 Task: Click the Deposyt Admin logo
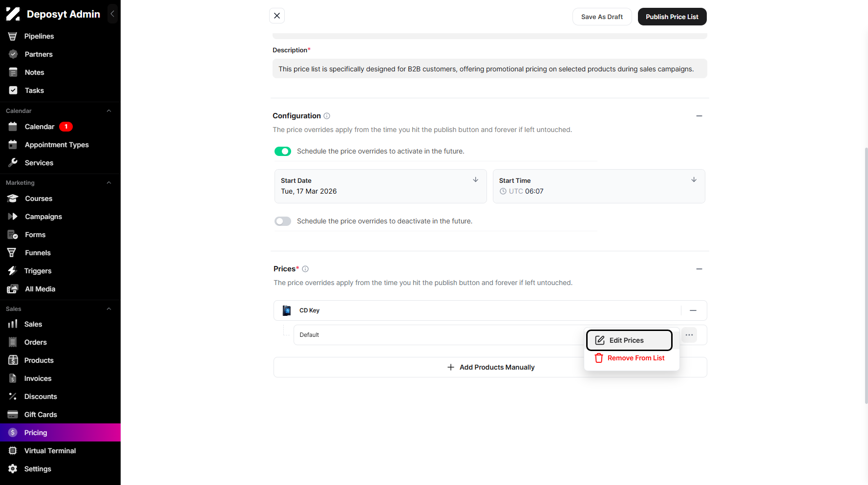(x=13, y=14)
